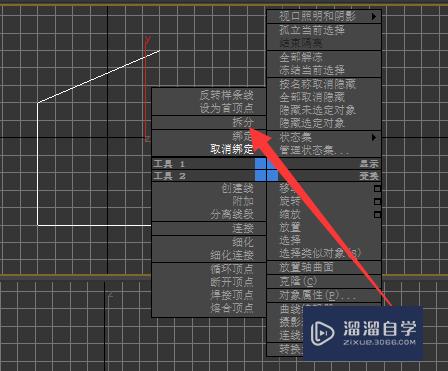
Task: Select 选择类似对象(S) entry
Action: [x=320, y=253]
